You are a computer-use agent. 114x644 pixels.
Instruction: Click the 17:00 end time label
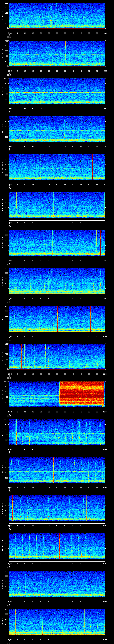click(105, 601)
